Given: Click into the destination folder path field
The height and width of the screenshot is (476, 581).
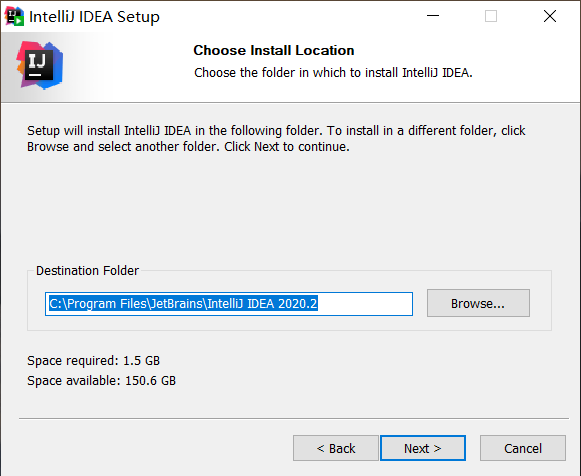Looking at the screenshot, I should tap(229, 304).
